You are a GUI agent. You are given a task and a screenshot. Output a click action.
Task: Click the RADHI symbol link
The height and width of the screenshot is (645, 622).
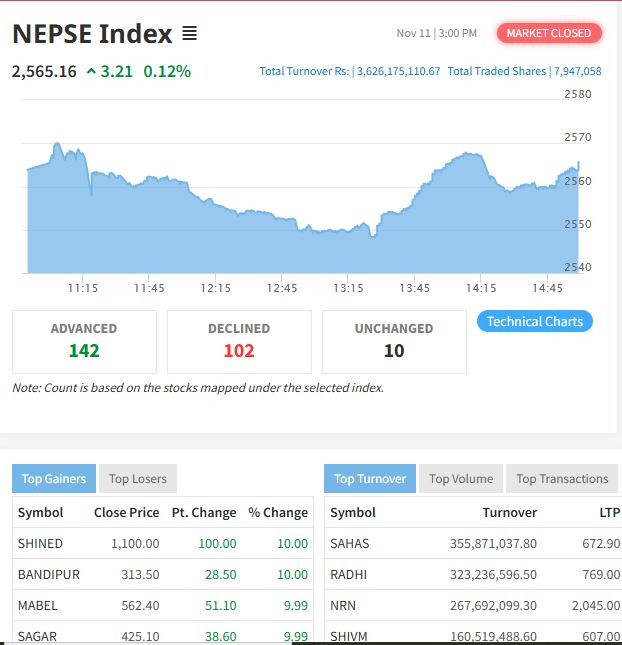click(x=348, y=574)
